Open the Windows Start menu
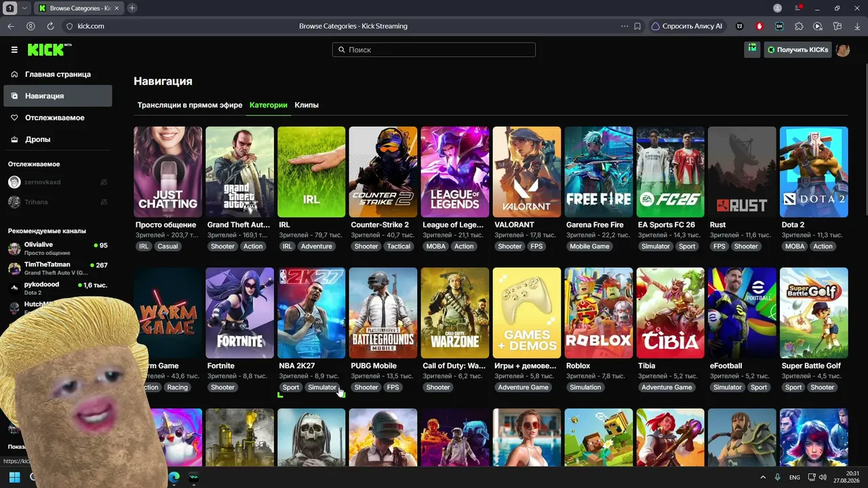The width and height of the screenshot is (868, 488). pos(14,477)
